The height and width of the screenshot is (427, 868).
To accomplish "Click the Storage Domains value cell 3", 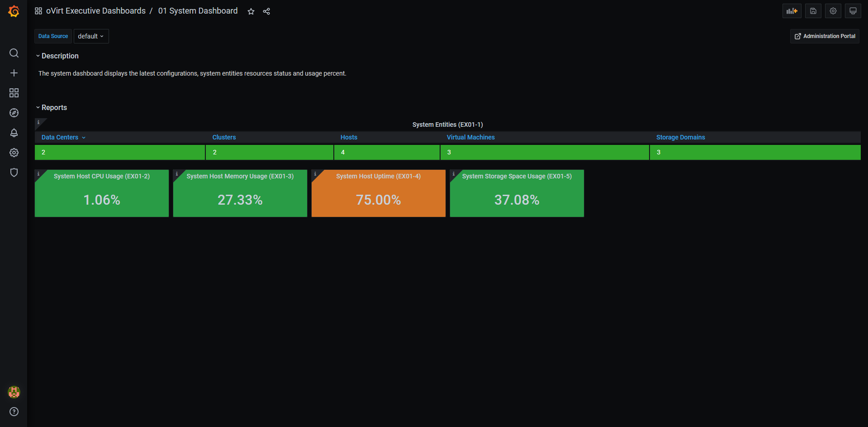I will click(x=755, y=152).
